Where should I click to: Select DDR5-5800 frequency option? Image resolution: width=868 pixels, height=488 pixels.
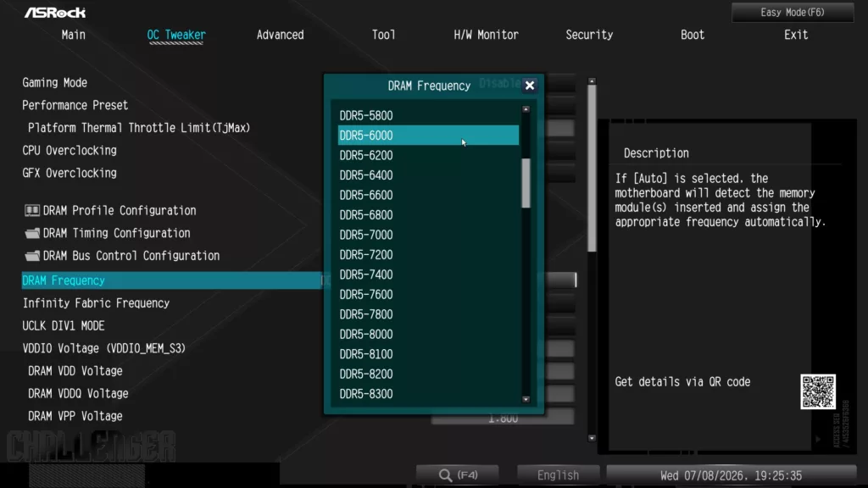click(x=428, y=115)
